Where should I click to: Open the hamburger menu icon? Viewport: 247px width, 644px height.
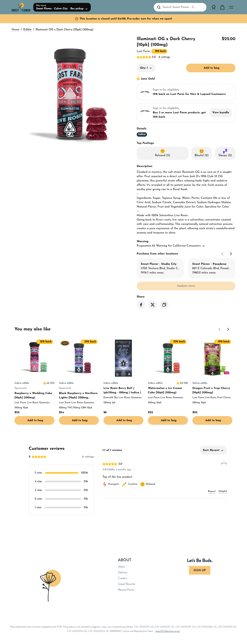point(231,7)
